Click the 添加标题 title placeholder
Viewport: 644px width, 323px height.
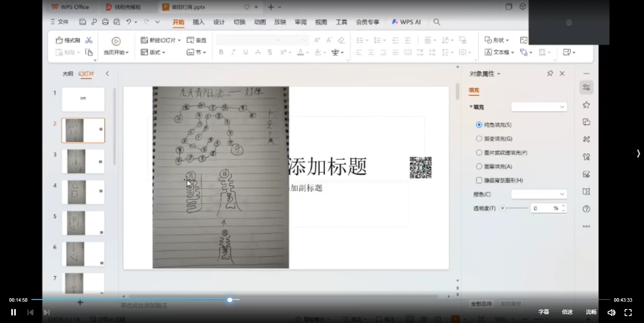click(328, 166)
